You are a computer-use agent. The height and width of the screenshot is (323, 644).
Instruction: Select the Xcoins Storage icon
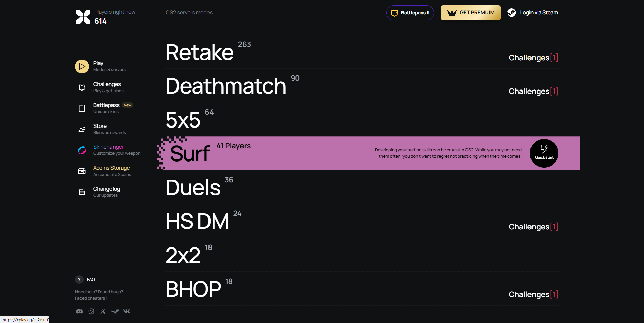82,171
